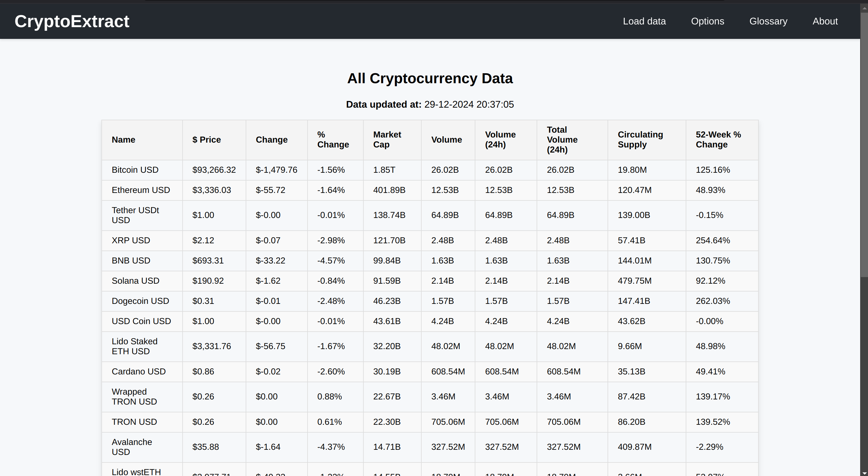868x476 pixels.
Task: Select the Ethereum USD name cell
Action: point(141,190)
